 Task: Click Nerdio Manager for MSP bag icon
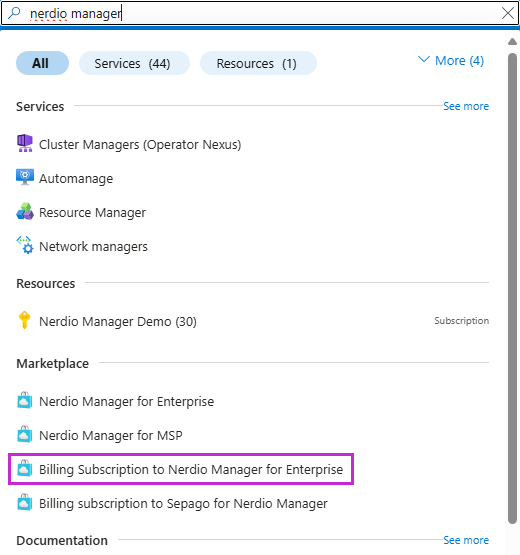click(x=25, y=434)
